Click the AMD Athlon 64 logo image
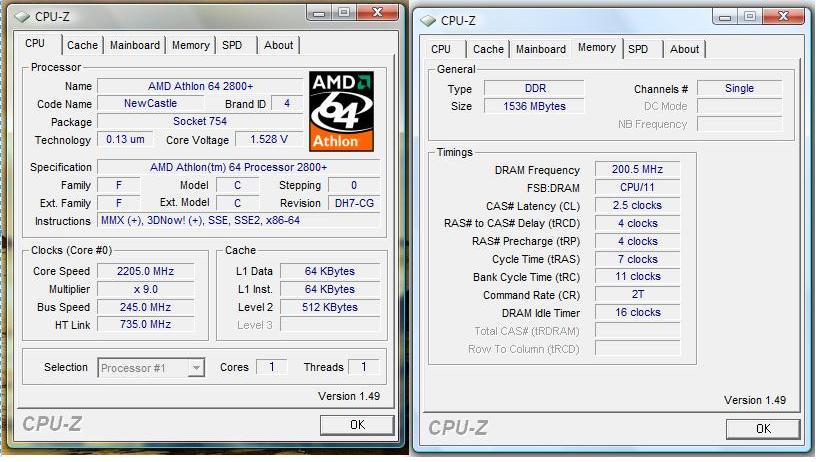This screenshot has height=462, width=820. (x=341, y=111)
